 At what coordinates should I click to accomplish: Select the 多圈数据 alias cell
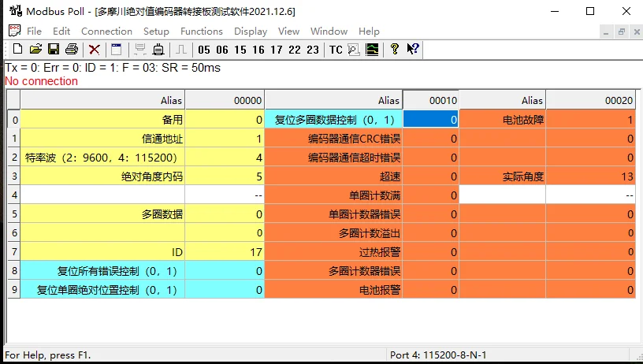(102, 214)
